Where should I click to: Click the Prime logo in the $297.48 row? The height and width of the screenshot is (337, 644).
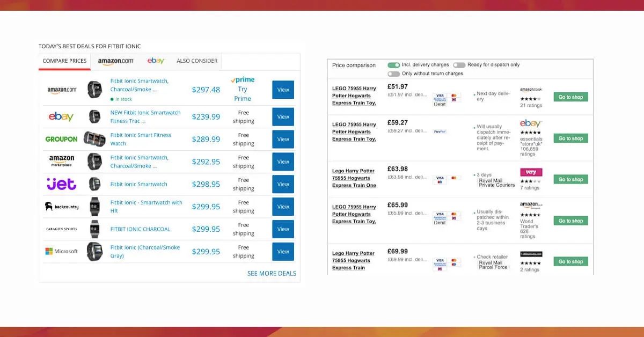click(243, 80)
